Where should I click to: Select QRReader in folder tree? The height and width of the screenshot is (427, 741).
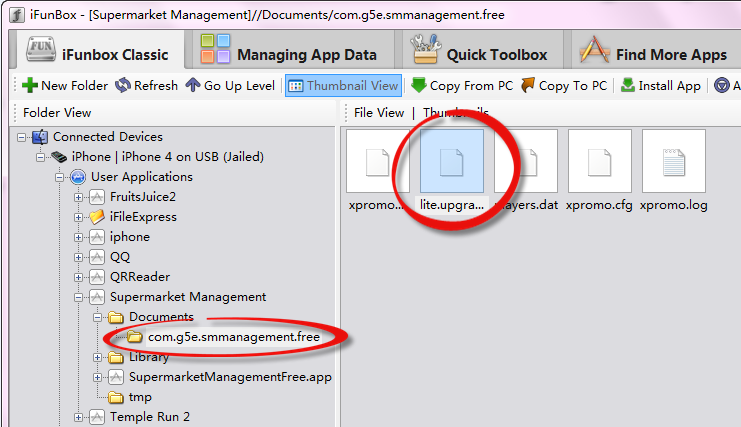click(x=140, y=277)
